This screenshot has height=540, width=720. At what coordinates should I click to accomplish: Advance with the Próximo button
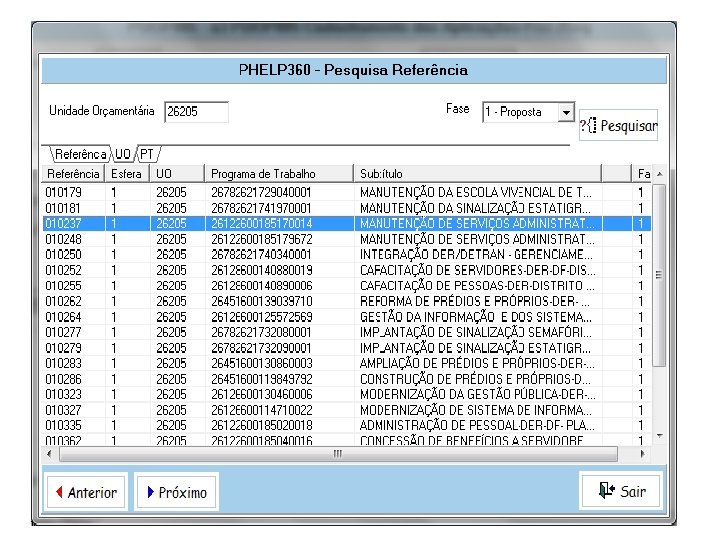(176, 492)
